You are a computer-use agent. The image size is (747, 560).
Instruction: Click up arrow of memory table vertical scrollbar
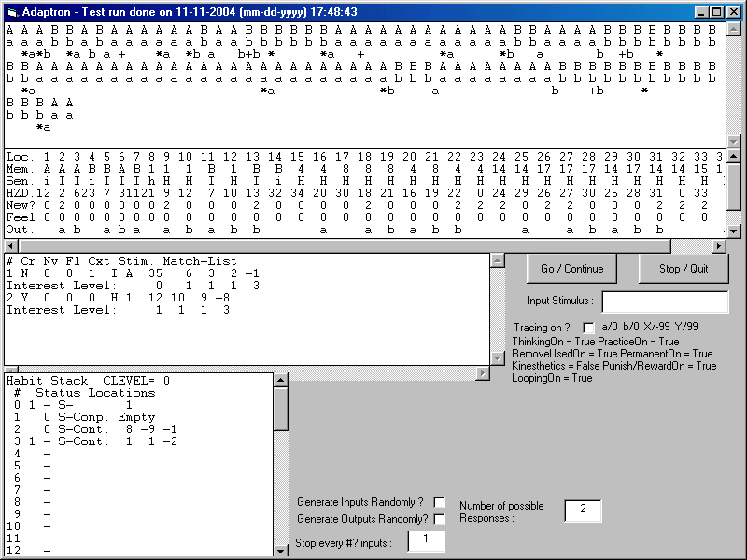(734, 156)
